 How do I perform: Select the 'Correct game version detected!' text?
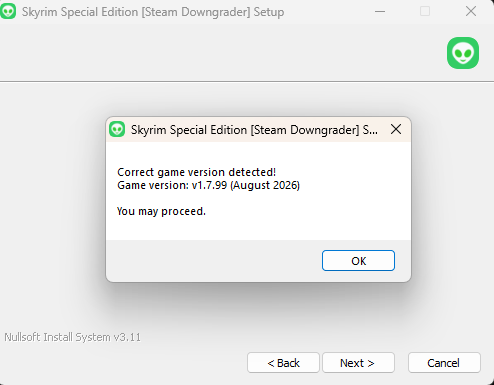pos(196,172)
